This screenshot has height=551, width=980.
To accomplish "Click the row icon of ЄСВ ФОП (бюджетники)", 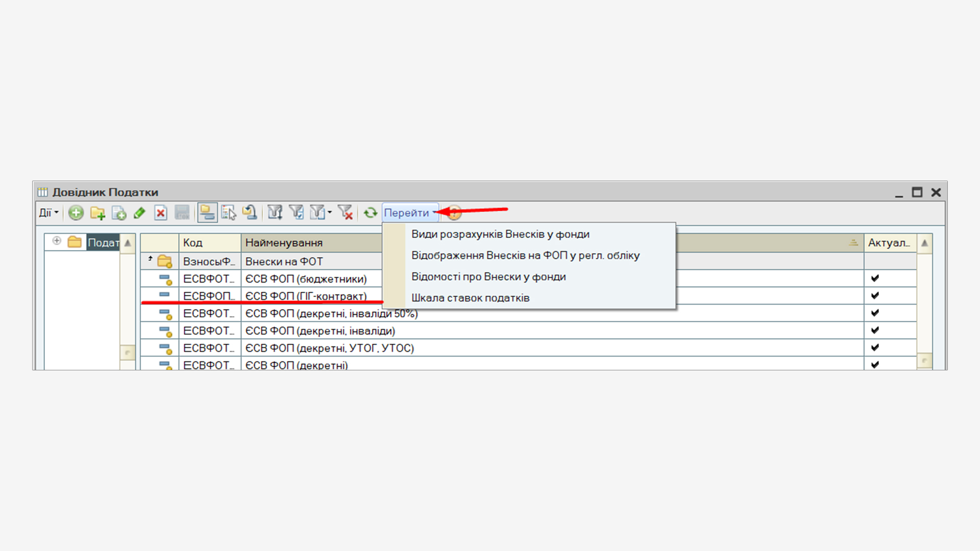I will 165,279.
